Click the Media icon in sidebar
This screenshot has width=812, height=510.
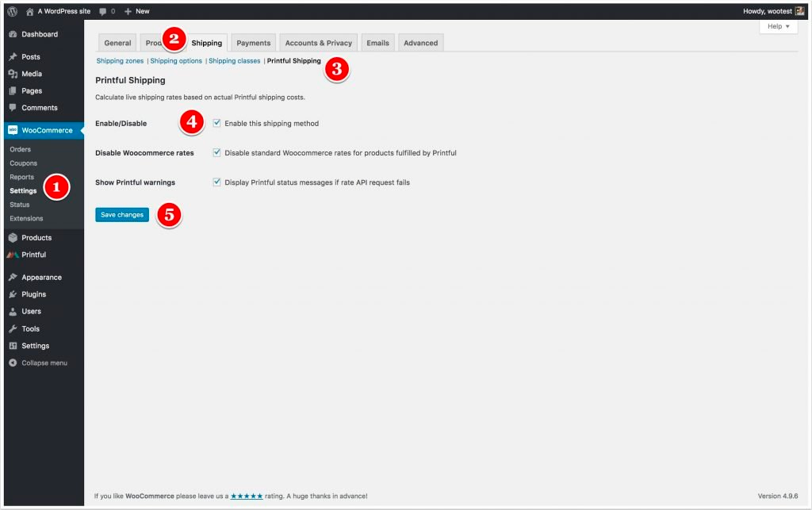(x=13, y=74)
